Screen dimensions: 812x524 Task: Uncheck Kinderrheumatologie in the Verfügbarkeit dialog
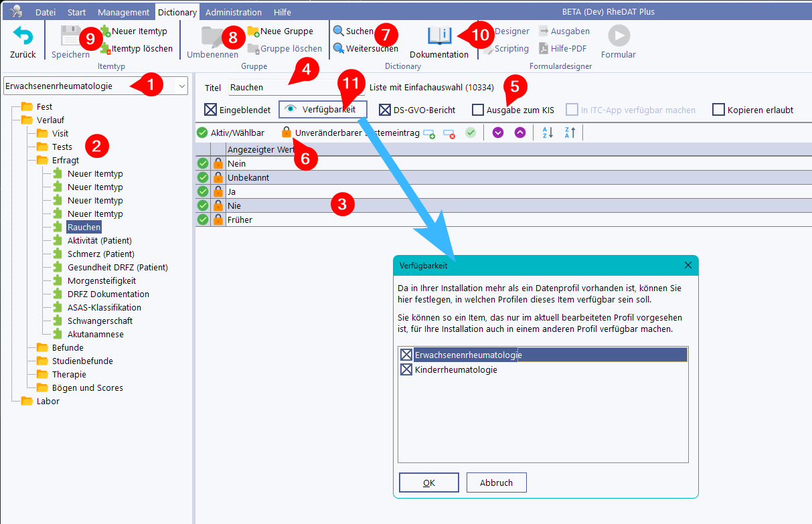click(406, 369)
